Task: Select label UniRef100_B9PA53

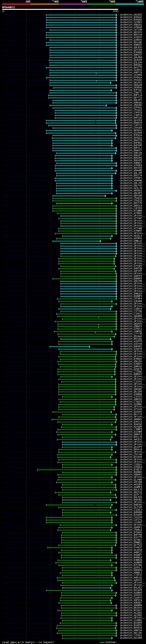Action: click(x=131, y=347)
